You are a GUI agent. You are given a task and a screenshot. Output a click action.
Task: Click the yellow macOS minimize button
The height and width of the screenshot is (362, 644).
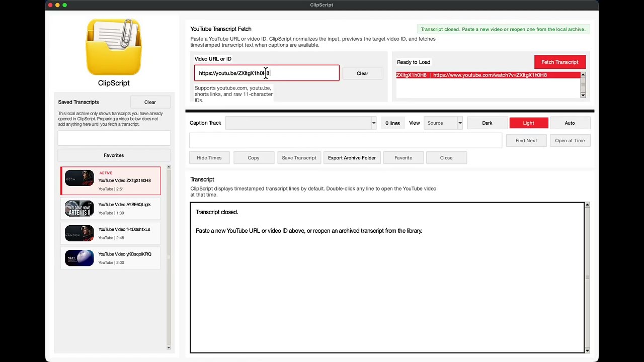point(57,5)
